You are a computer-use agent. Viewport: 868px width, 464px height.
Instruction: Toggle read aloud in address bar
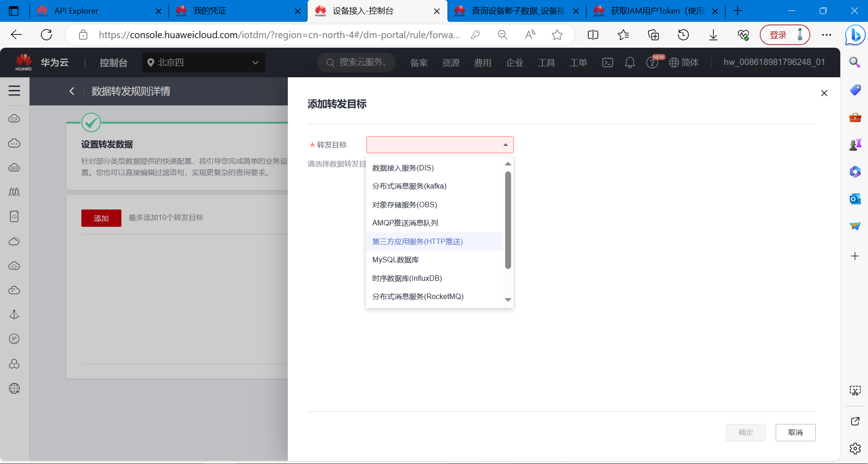coord(530,35)
